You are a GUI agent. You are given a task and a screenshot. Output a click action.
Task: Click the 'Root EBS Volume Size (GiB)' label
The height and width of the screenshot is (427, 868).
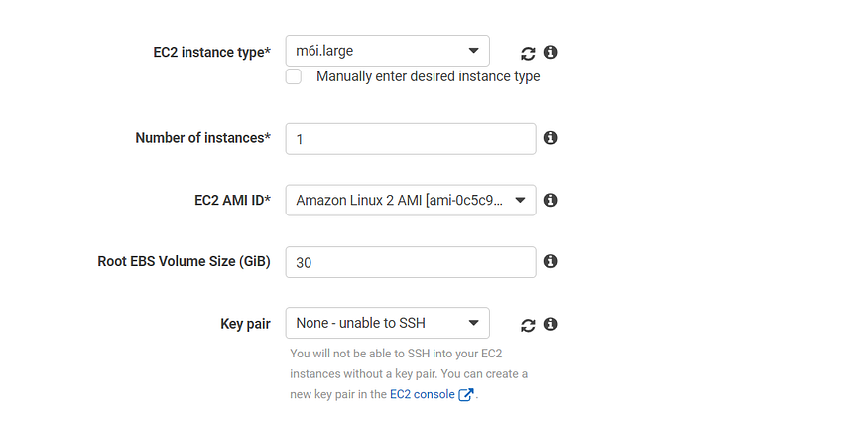click(x=184, y=261)
